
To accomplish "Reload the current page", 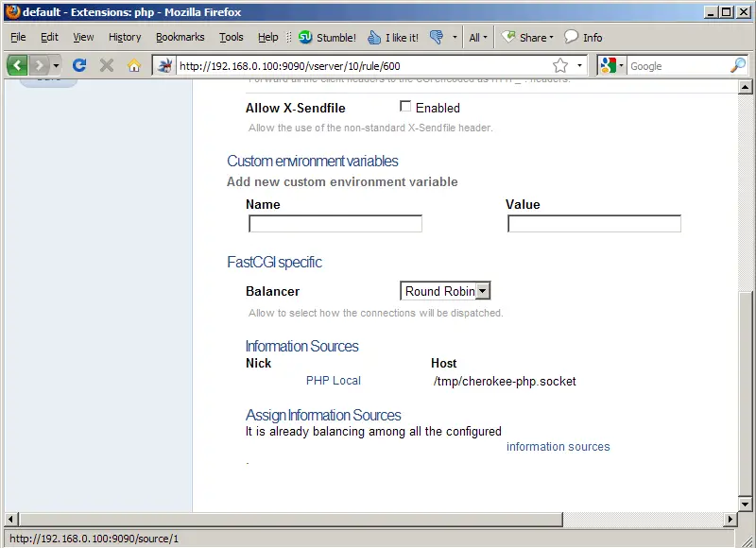I will coord(79,65).
